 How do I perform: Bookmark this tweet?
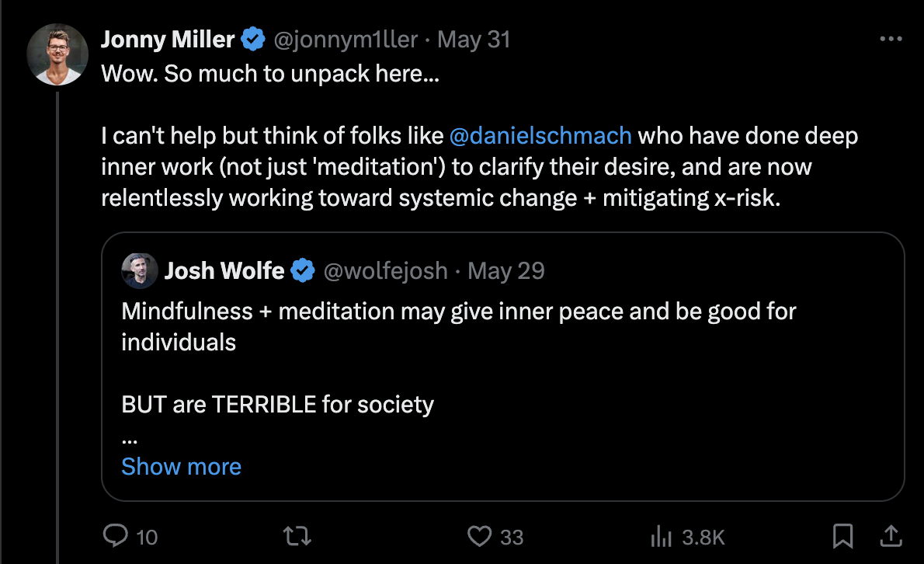(x=842, y=536)
